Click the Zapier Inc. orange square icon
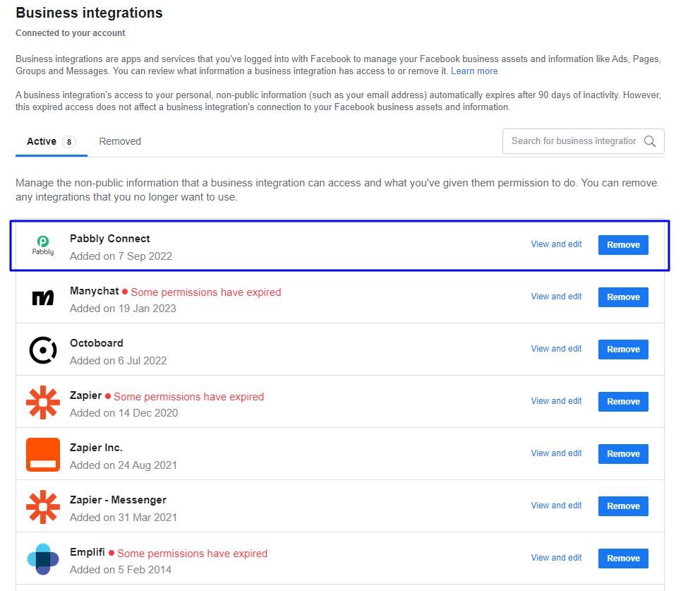700x591 pixels. click(43, 454)
